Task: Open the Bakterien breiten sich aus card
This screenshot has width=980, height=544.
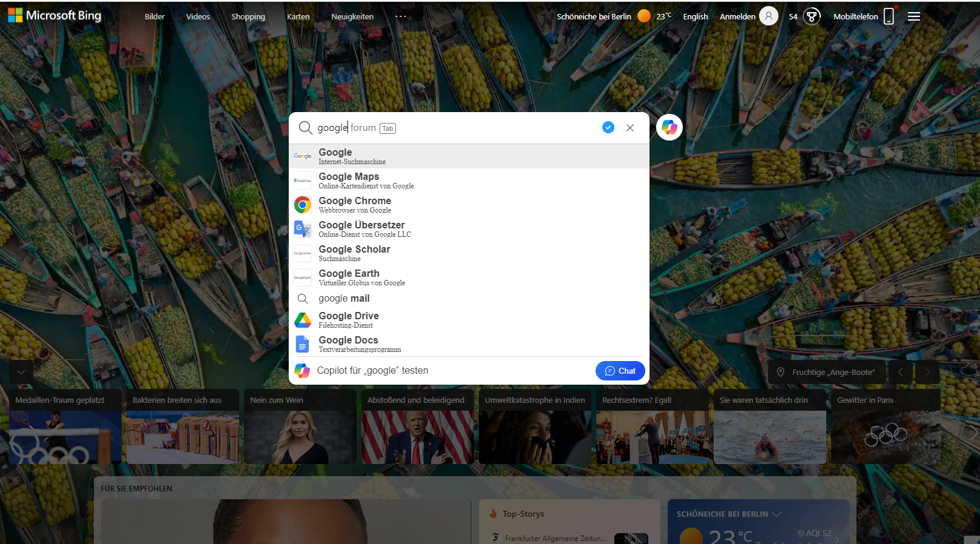Action: [183, 426]
